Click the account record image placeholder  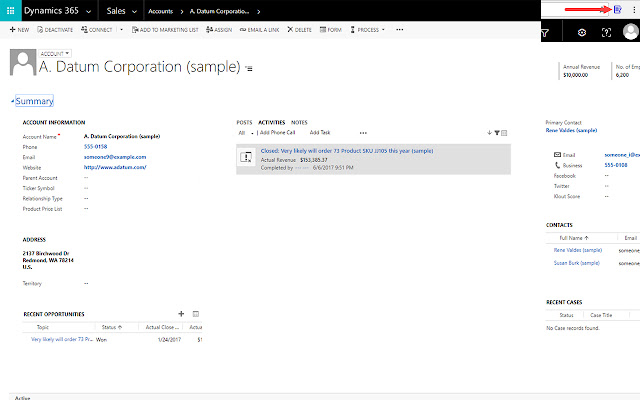[23, 62]
